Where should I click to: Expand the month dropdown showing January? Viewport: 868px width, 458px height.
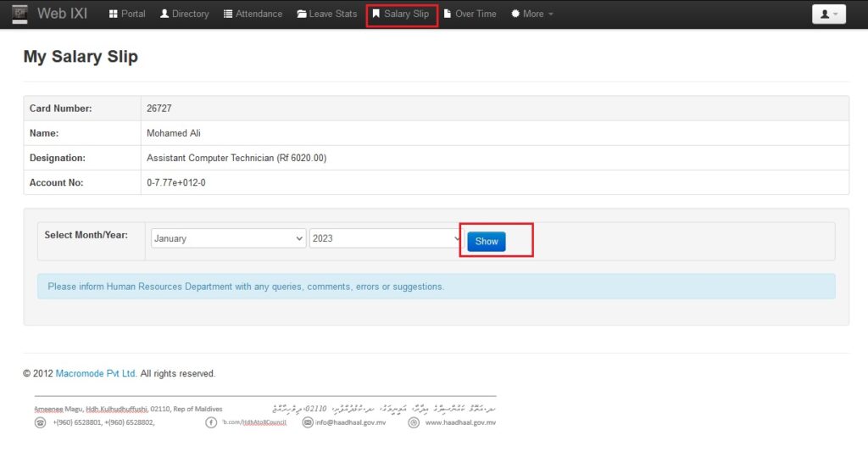(228, 238)
